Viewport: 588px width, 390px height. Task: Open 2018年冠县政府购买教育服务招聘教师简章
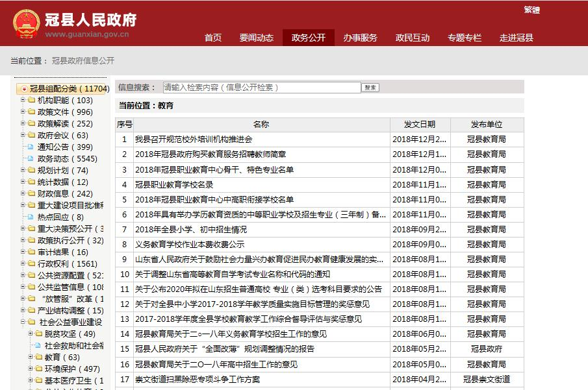coord(211,154)
